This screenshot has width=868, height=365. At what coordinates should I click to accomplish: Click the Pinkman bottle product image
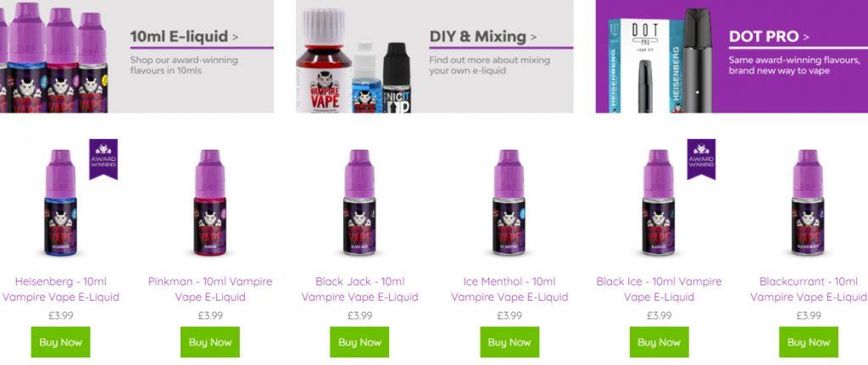[x=210, y=202]
